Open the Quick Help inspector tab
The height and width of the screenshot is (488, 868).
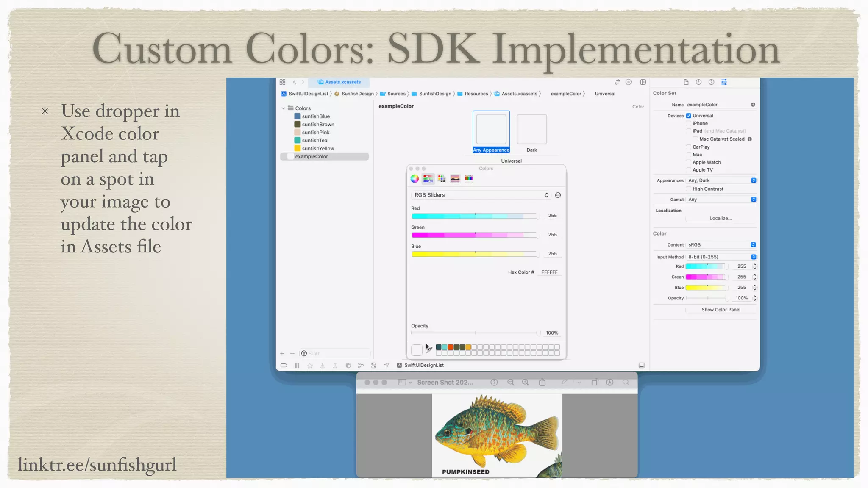click(x=712, y=82)
